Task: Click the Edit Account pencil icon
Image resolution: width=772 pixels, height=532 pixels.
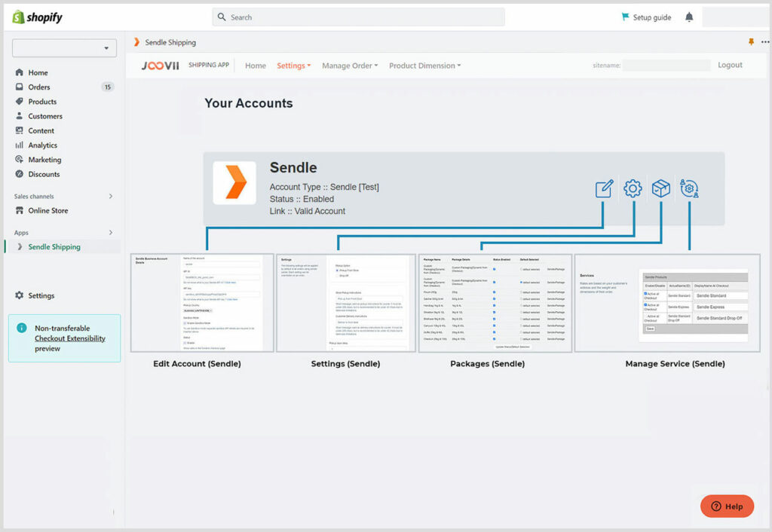Action: (x=605, y=188)
